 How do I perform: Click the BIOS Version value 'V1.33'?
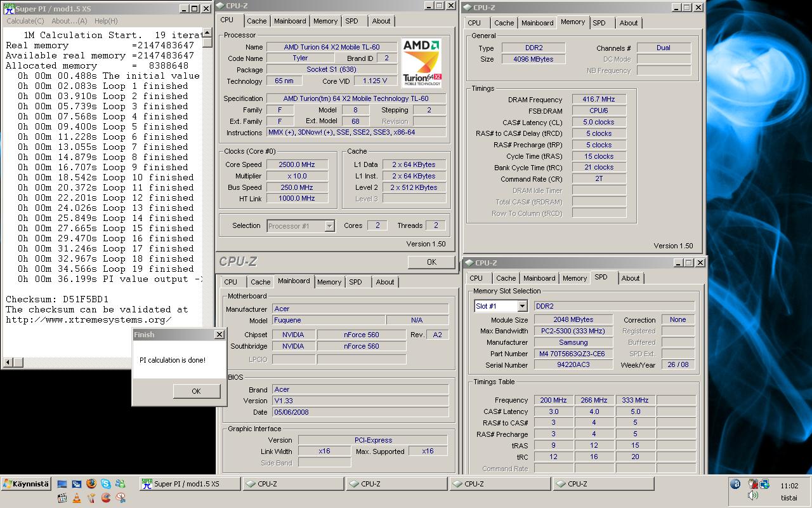pyautogui.click(x=360, y=401)
